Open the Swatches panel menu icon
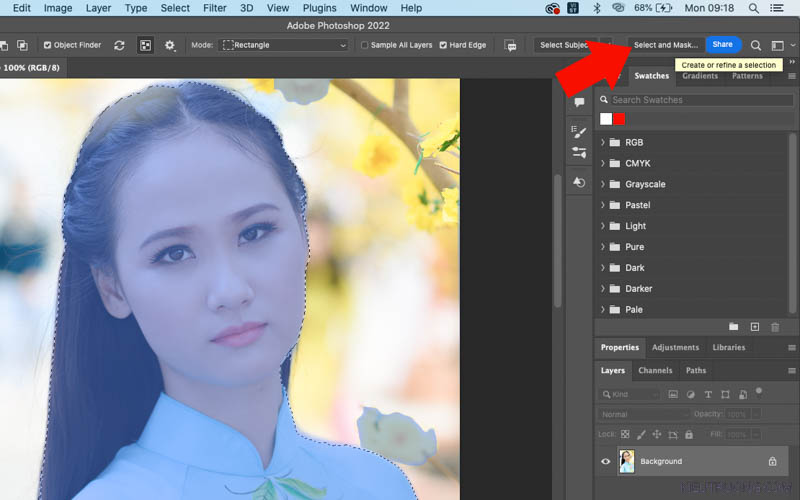This screenshot has height=500, width=800. [x=792, y=76]
